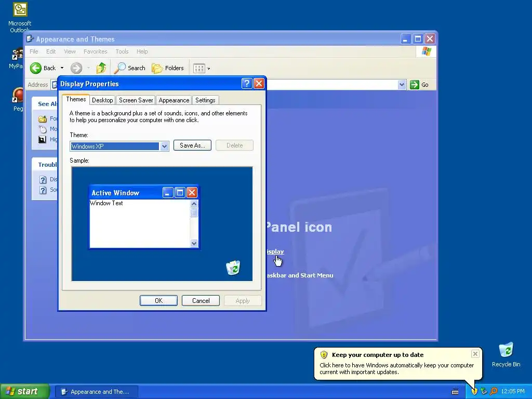Click the Display Properties help question mark
The image size is (532, 399).
(247, 84)
